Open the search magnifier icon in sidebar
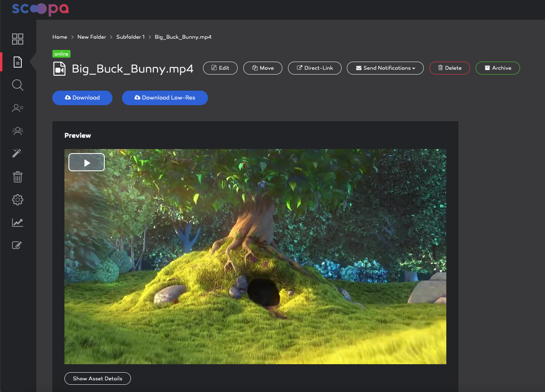Viewport: 545px width, 392px height. click(18, 85)
